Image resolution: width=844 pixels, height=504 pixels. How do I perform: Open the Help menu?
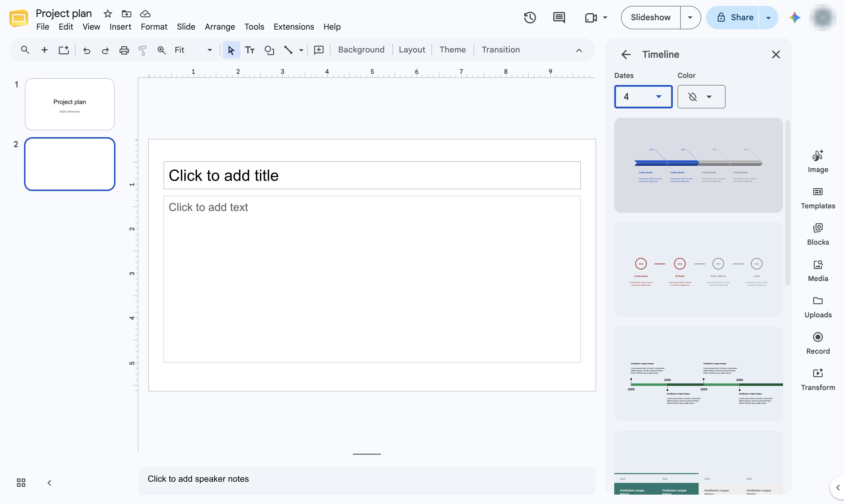331,26
